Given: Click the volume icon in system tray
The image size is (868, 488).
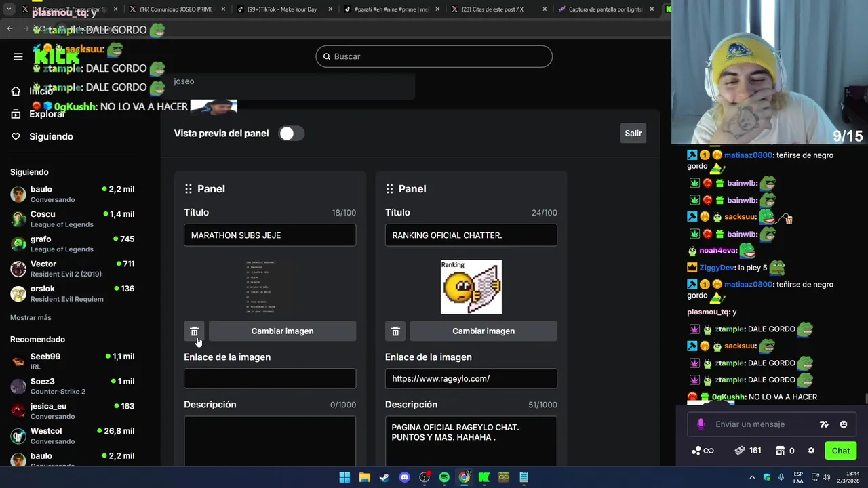Looking at the screenshot, I should (826, 477).
